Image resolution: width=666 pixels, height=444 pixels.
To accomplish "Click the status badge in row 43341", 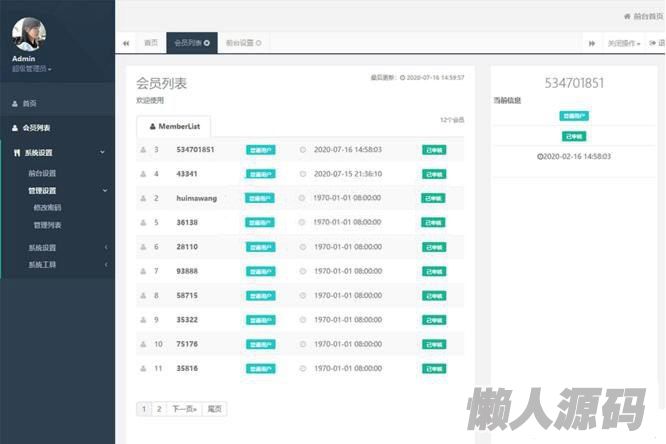I will (434, 174).
